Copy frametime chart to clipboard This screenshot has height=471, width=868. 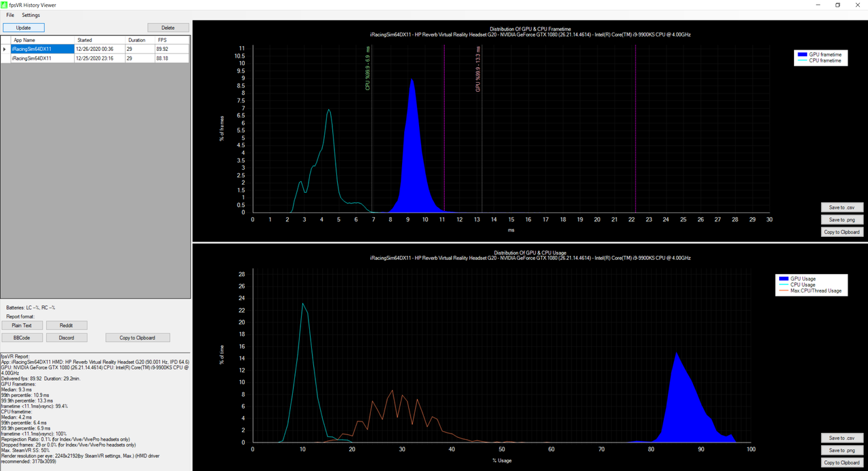[x=841, y=232]
